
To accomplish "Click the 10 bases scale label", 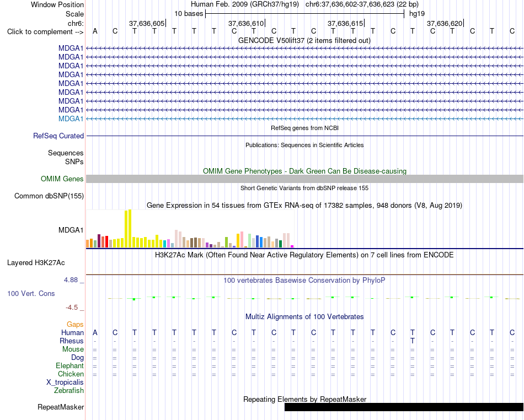I will tap(189, 14).
